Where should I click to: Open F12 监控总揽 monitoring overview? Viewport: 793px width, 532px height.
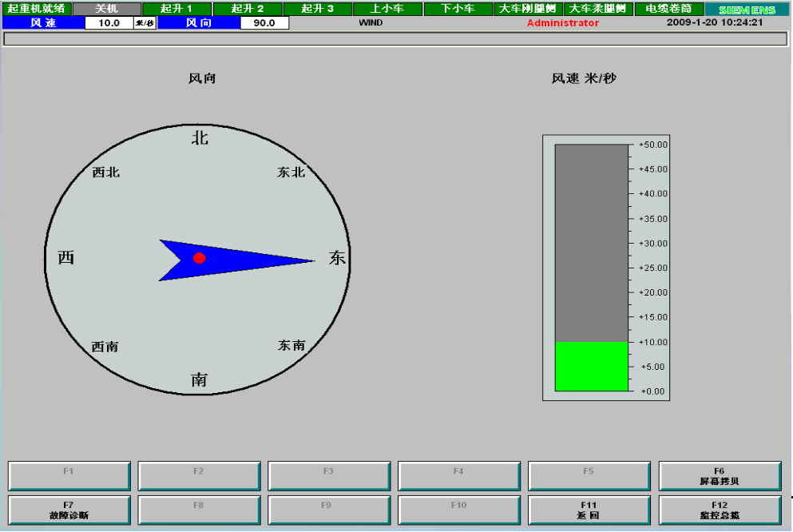[x=720, y=510]
